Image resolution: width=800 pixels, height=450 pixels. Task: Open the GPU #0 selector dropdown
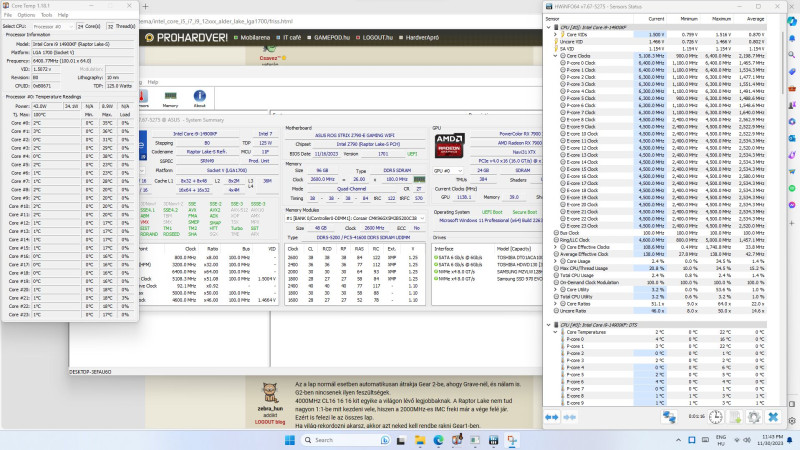tap(448, 171)
